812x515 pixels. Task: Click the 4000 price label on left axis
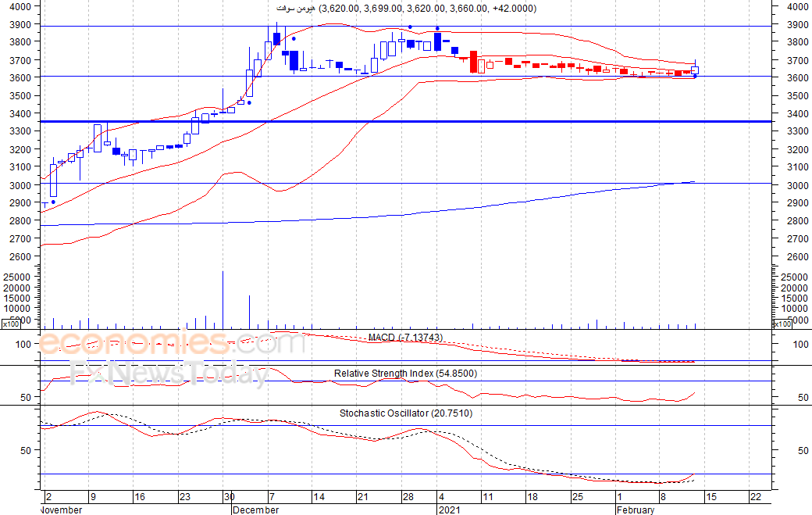[20, 7]
